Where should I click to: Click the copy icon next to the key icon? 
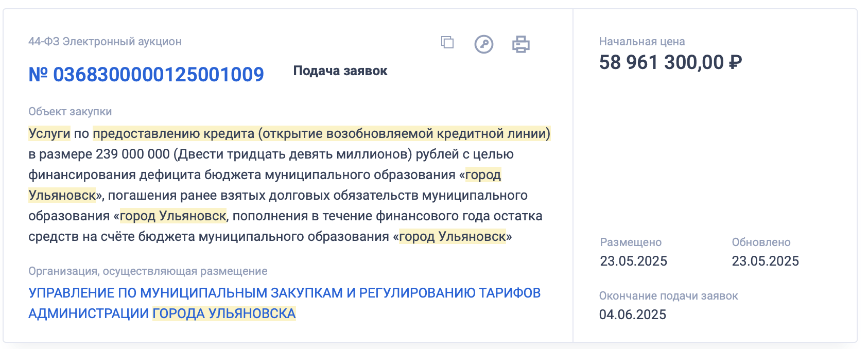[x=447, y=43]
